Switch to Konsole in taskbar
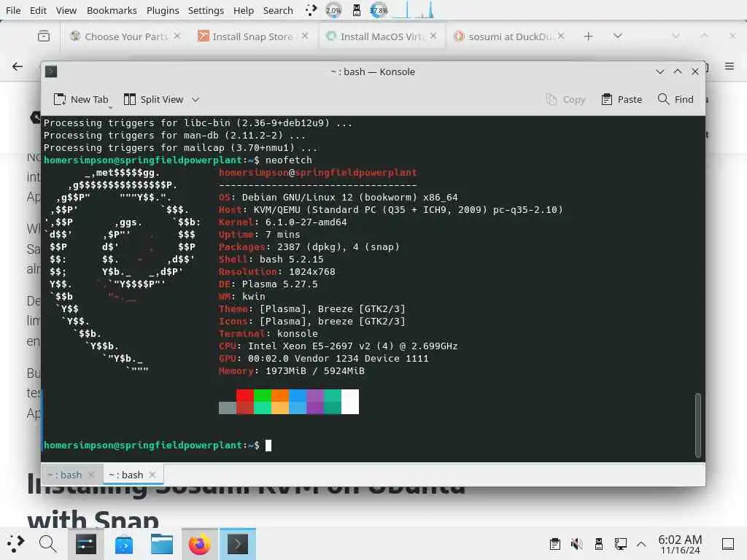This screenshot has height=560, width=747. (238, 544)
